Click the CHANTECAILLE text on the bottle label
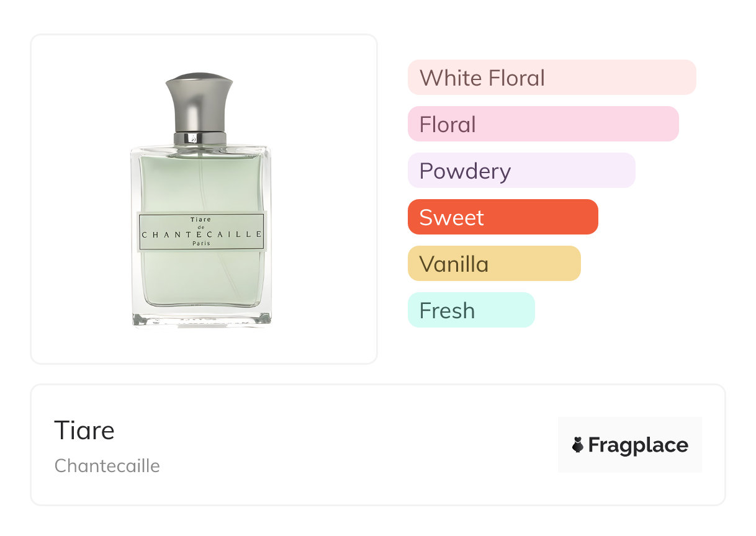 [x=202, y=235]
